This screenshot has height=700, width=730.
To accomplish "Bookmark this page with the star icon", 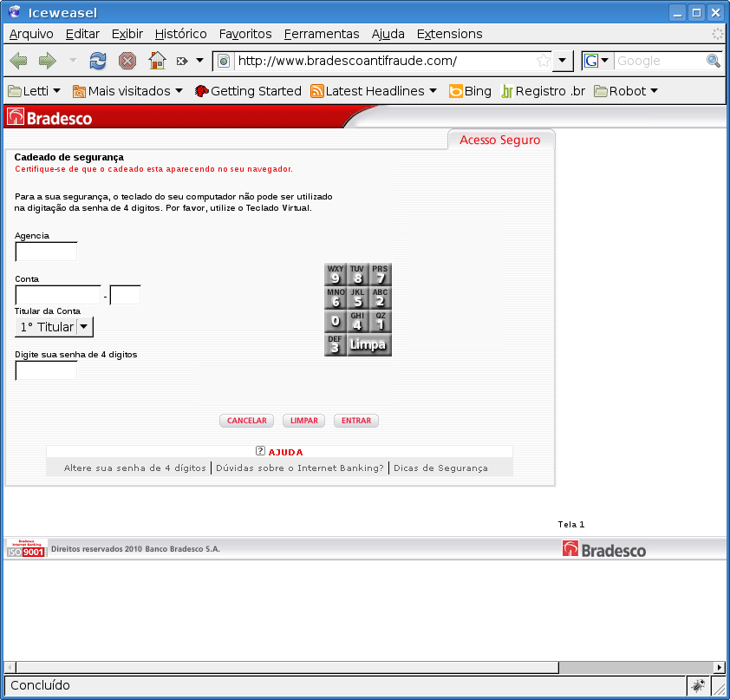I will coord(543,61).
